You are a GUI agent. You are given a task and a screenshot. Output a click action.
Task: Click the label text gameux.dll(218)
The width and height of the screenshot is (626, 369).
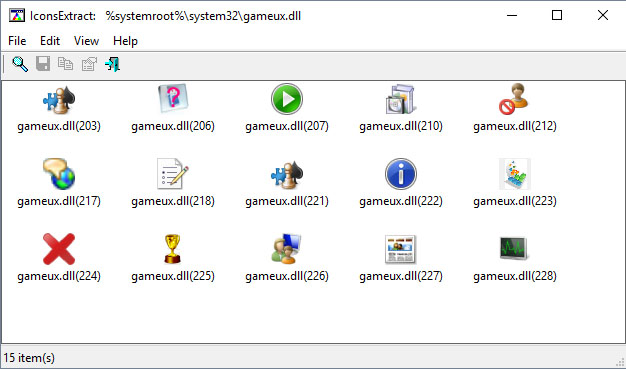pos(173,201)
